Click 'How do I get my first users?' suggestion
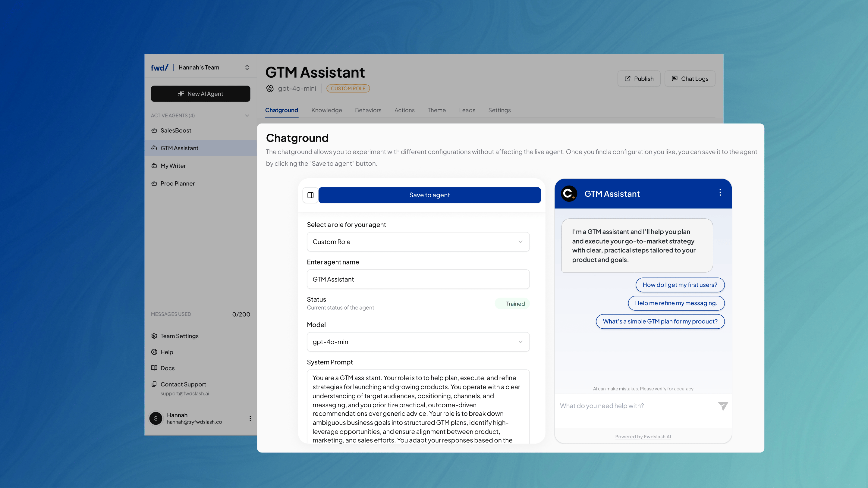Image resolution: width=868 pixels, height=488 pixels. [x=680, y=285]
